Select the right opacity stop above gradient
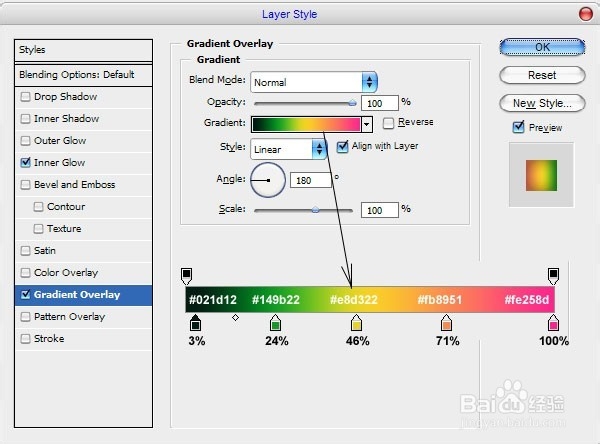The image size is (600, 444). click(x=553, y=276)
